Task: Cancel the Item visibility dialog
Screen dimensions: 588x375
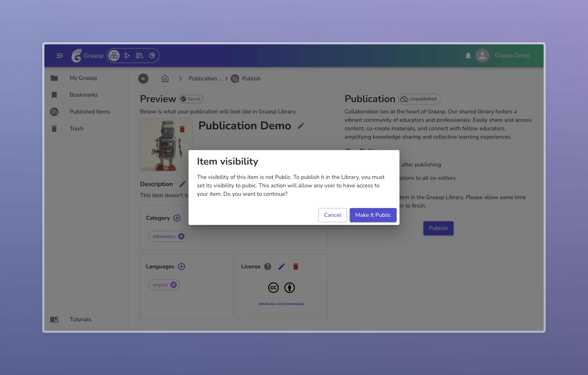Action: (332, 215)
